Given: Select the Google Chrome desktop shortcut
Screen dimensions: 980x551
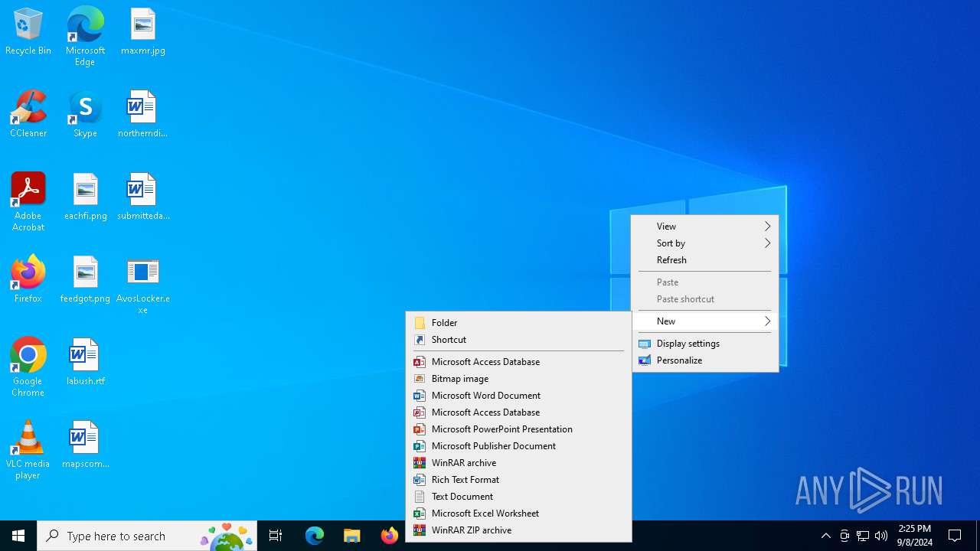Looking at the screenshot, I should tap(28, 367).
